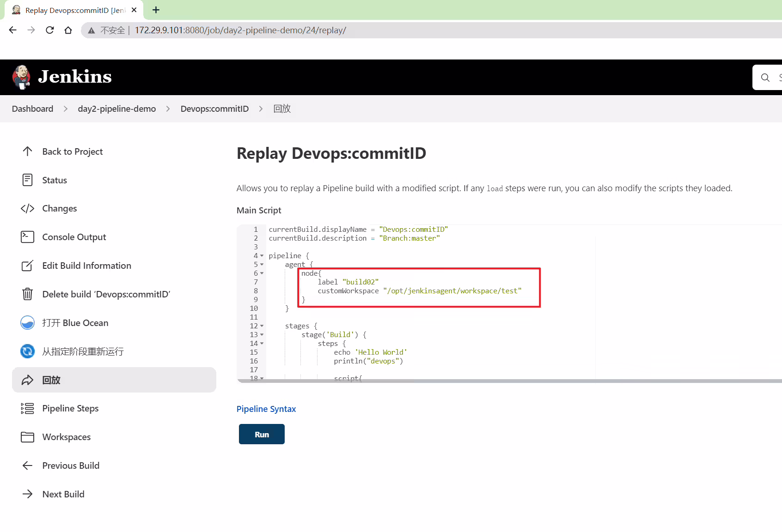This screenshot has width=782, height=532.
Task: Click the Dashboard breadcrumb link
Action: pos(32,109)
